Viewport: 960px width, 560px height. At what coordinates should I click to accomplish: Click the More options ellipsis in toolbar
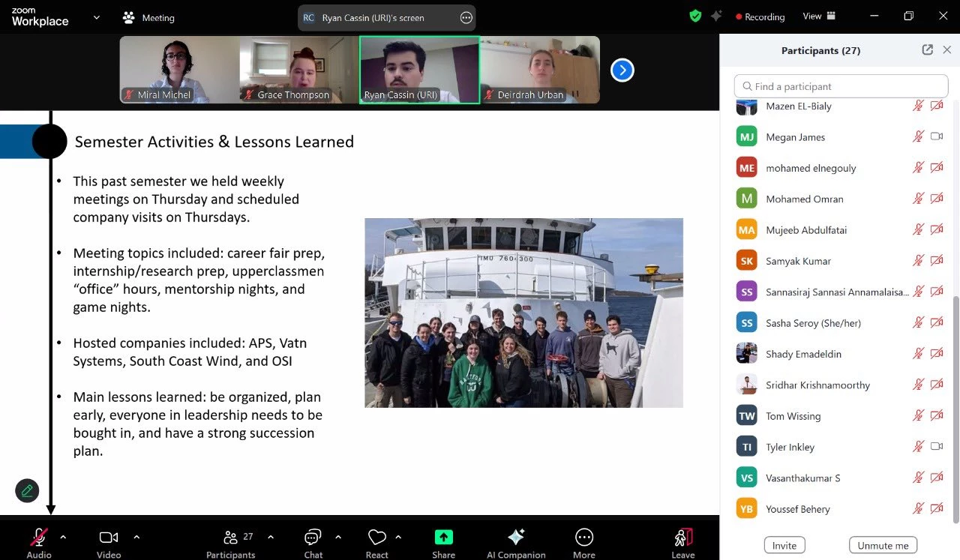click(x=583, y=537)
